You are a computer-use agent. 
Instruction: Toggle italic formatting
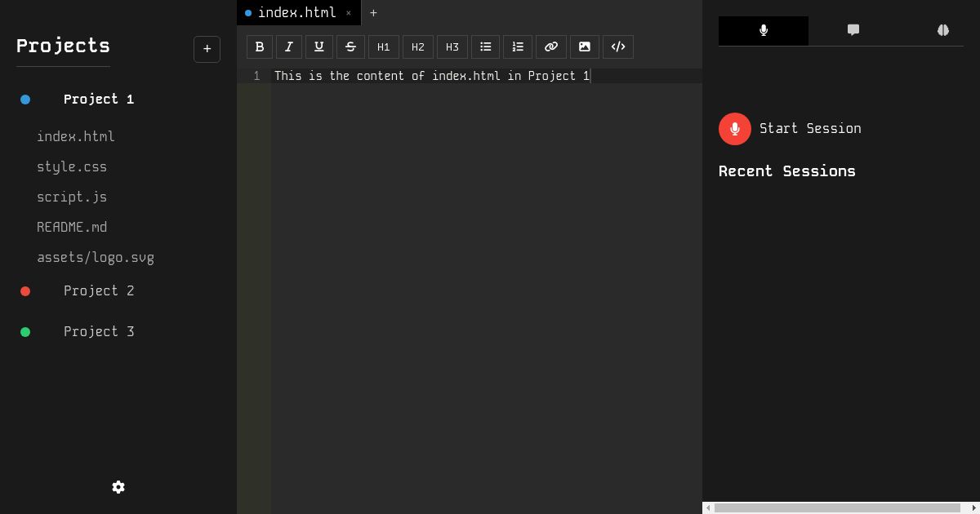(x=288, y=47)
